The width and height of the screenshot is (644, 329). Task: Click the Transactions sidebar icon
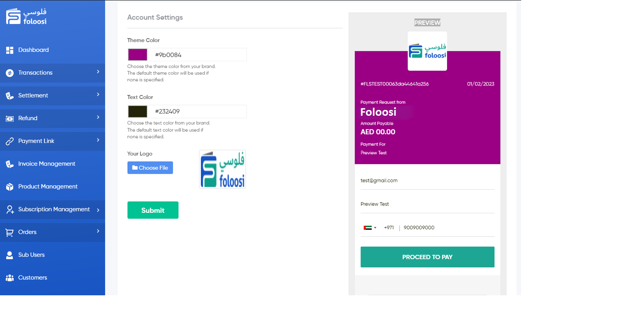tap(9, 73)
